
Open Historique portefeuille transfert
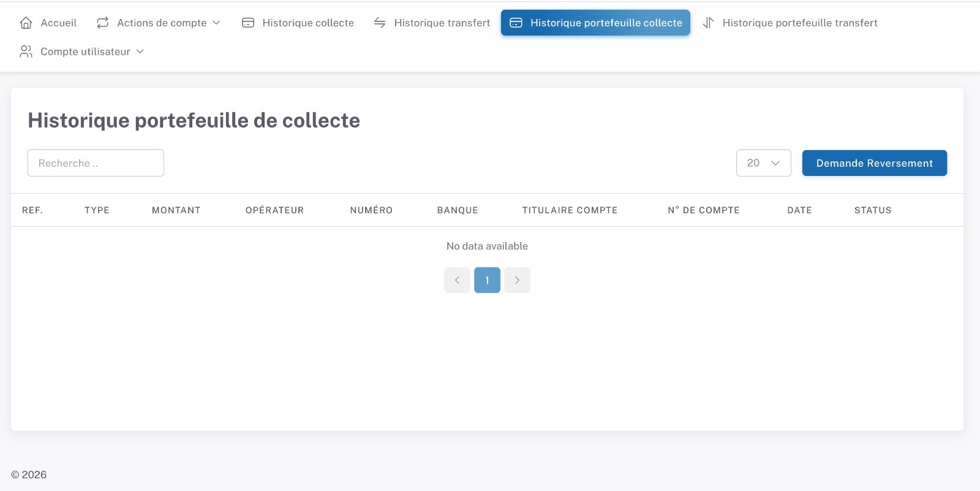pyautogui.click(x=790, y=23)
